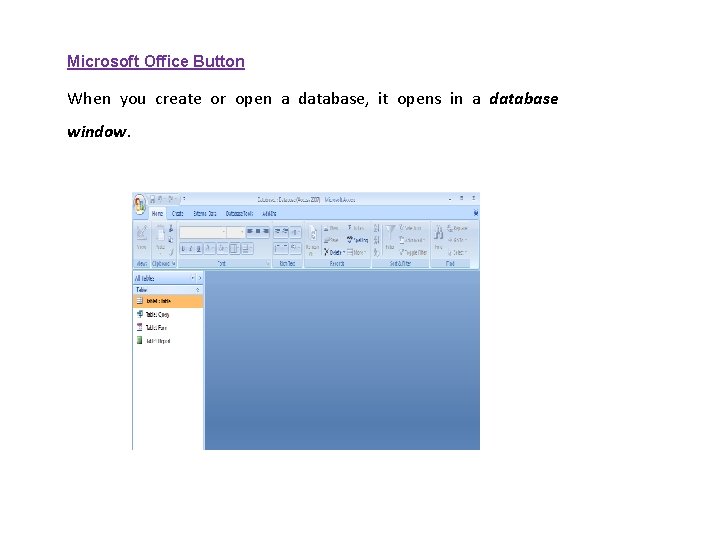Click the list buttons in Rich Text group
720x540 pixels.
tap(281, 248)
